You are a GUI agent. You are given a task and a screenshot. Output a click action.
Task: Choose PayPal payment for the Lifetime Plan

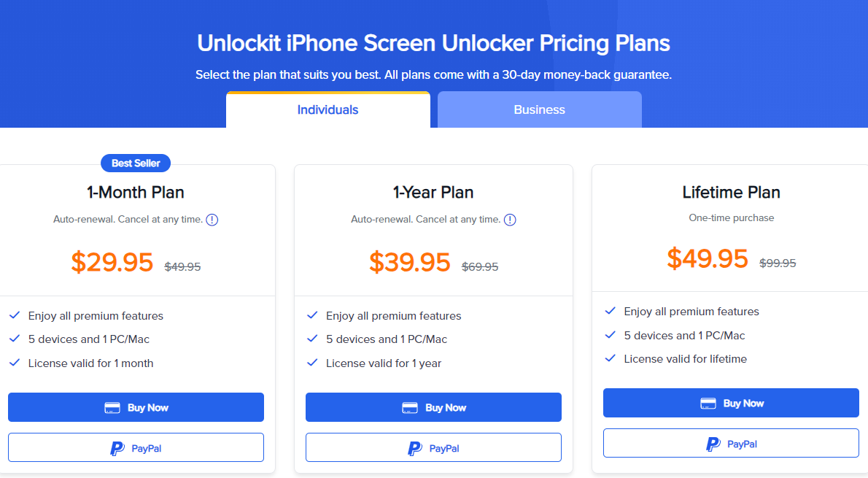[731, 444]
